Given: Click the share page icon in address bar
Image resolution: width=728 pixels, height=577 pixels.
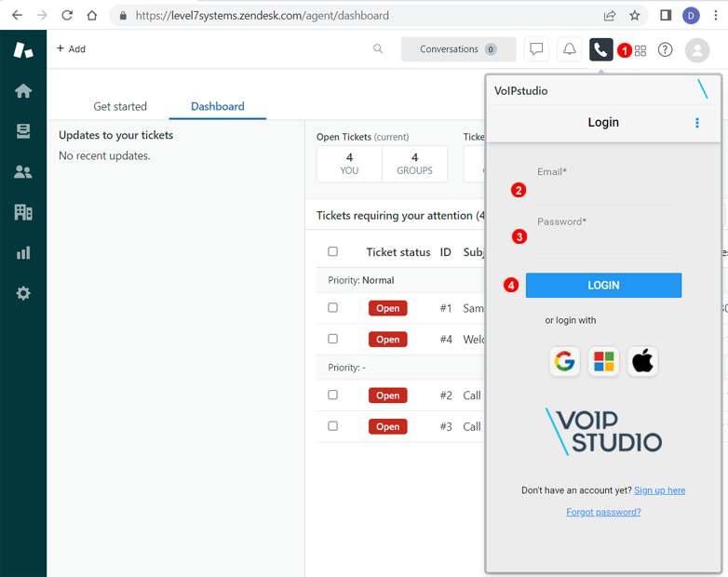Looking at the screenshot, I should pyautogui.click(x=610, y=15).
